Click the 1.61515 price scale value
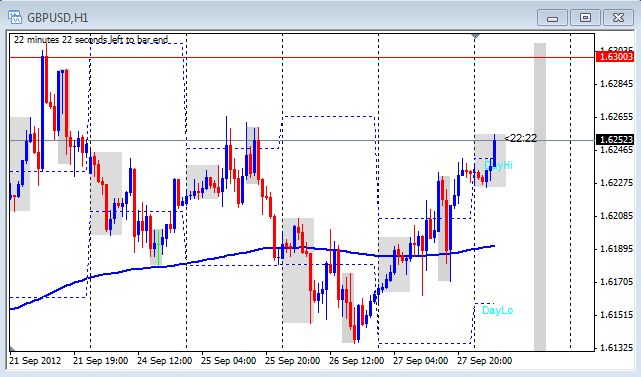Screen dimensions: 641x377 pos(616,314)
